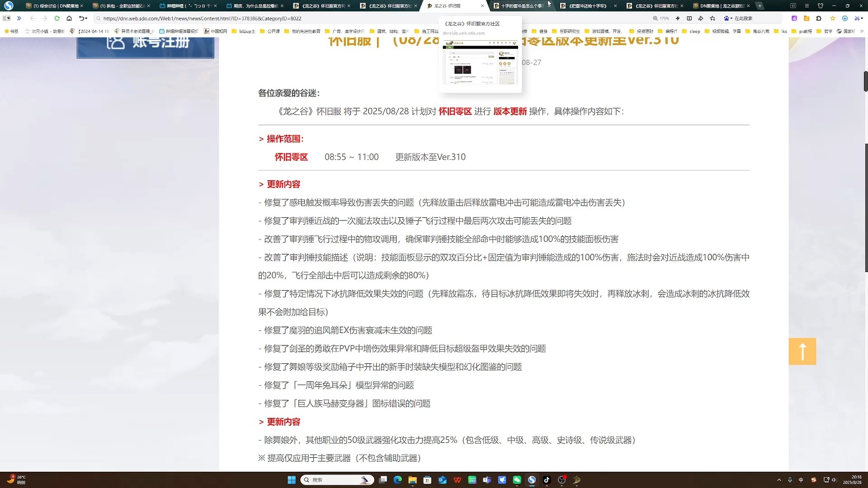Toggle reading mode book icon
This screenshot has height=488, width=868.
coord(689,19)
